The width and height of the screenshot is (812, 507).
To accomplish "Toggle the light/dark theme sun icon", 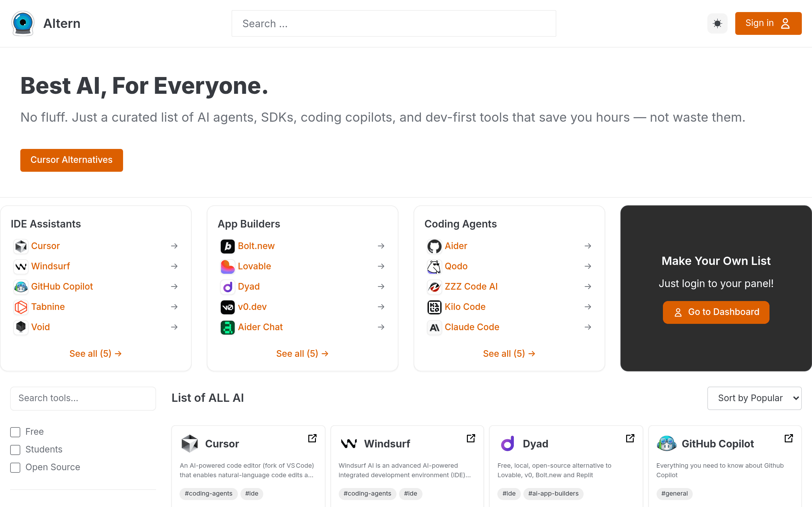I will pos(717,23).
